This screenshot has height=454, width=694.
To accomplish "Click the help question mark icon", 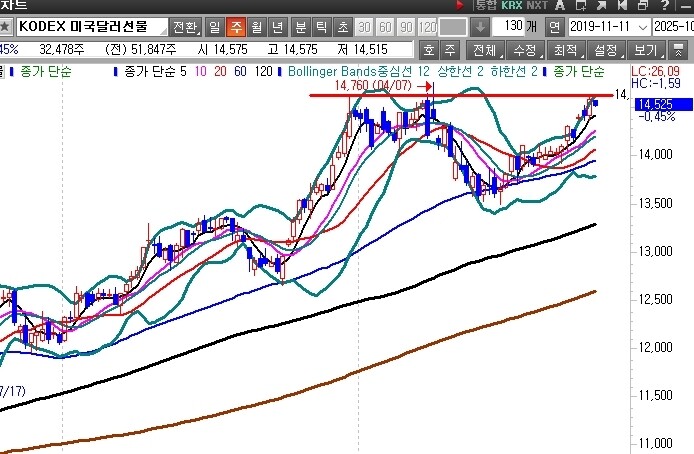I will [x=664, y=5].
